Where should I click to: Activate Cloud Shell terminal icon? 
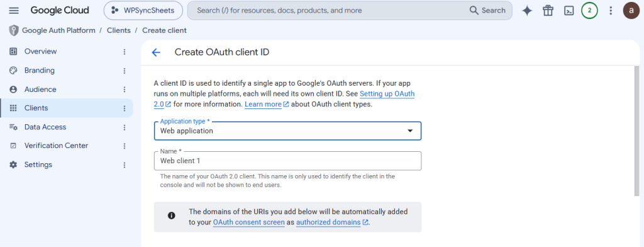(x=569, y=11)
